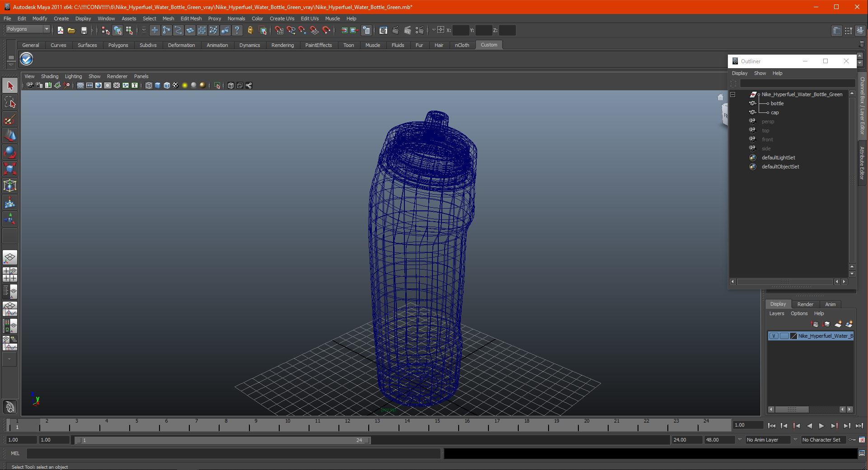Switch to the Rendering shelf tab
This screenshot has width=868, height=470.
pos(282,45)
